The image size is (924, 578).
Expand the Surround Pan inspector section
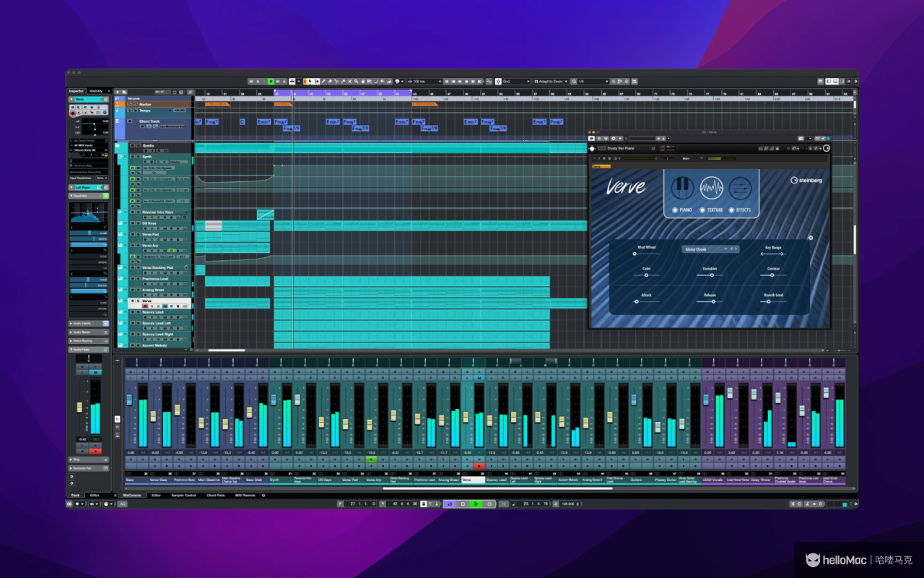coord(88,468)
